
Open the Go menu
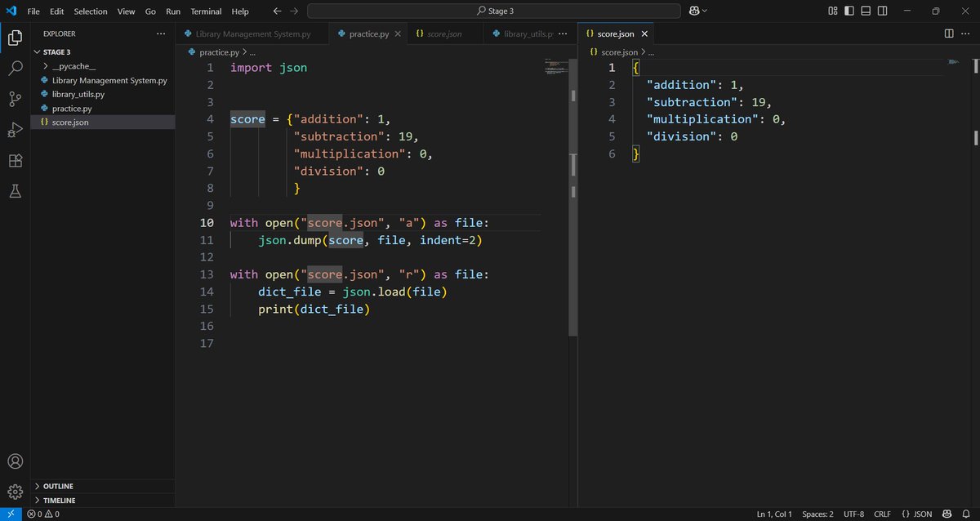pyautogui.click(x=150, y=11)
